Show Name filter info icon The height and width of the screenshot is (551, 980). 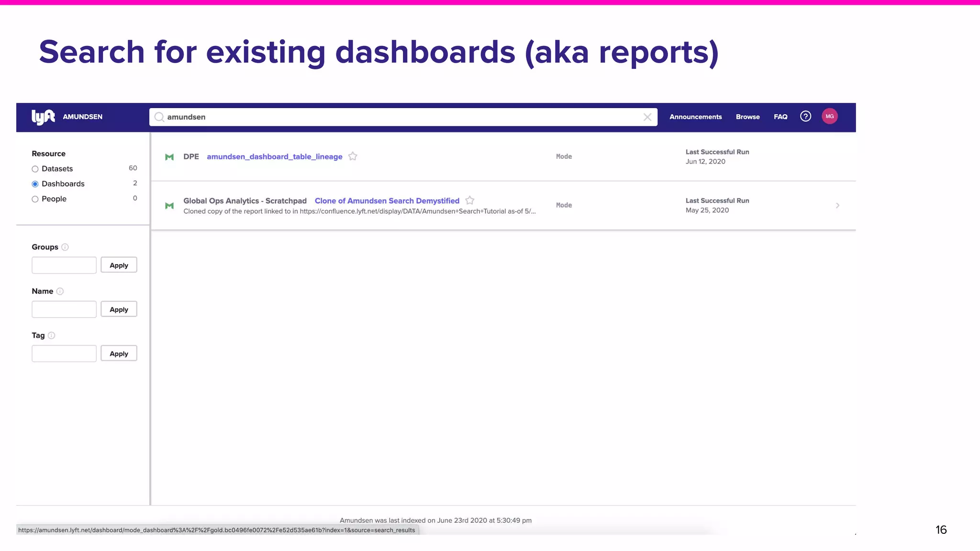point(60,291)
